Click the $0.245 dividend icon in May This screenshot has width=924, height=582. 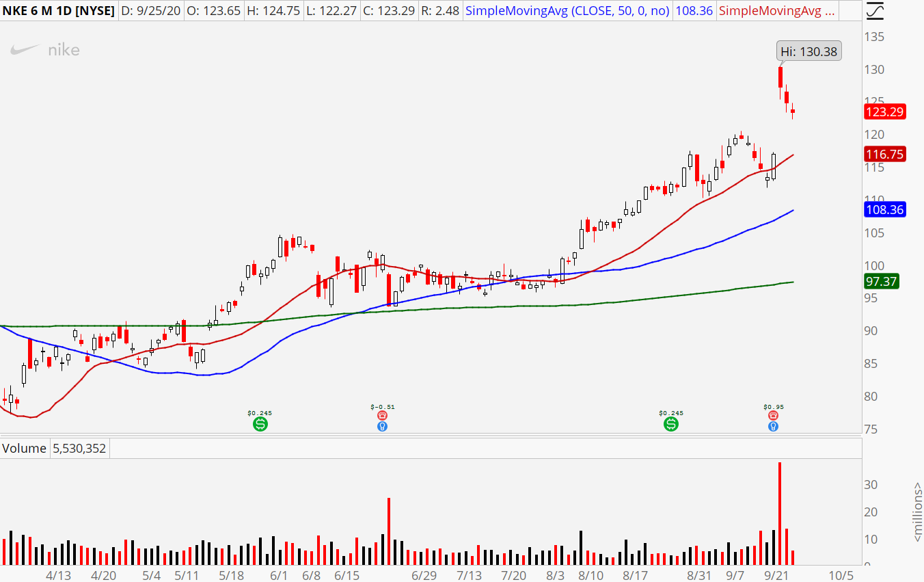pos(260,425)
